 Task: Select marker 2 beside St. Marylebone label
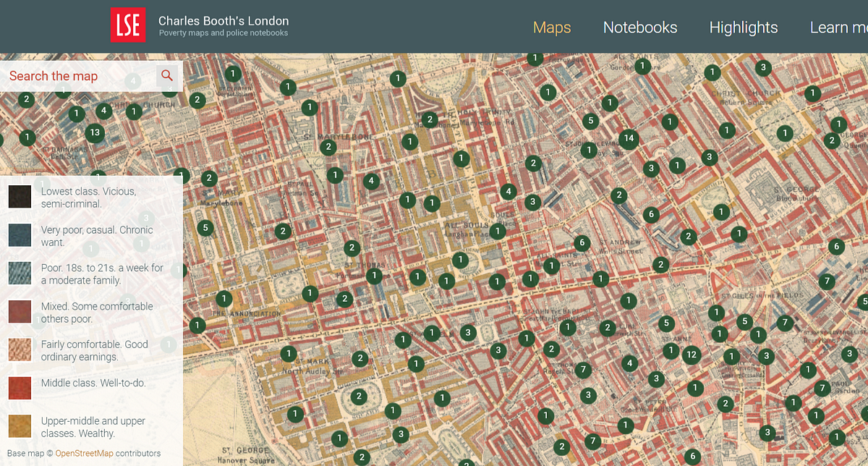point(328,148)
